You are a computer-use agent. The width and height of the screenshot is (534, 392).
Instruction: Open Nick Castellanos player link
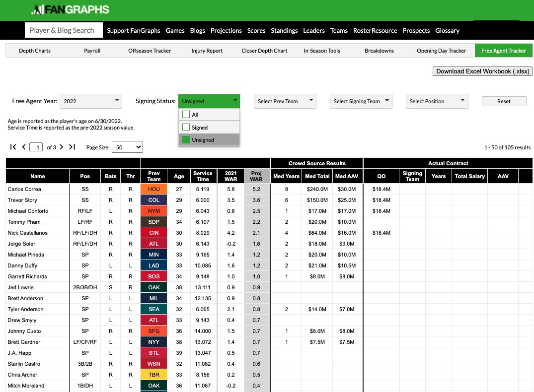tap(28, 233)
